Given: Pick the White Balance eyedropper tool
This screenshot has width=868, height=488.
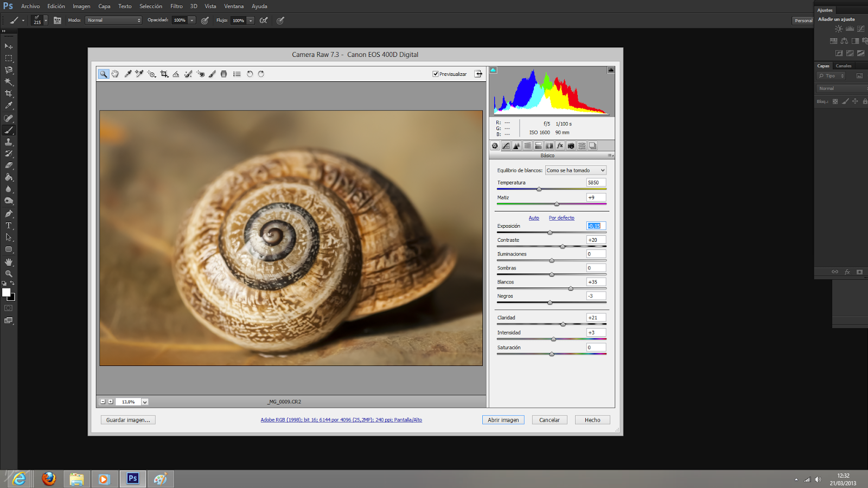Looking at the screenshot, I should pyautogui.click(x=128, y=74).
